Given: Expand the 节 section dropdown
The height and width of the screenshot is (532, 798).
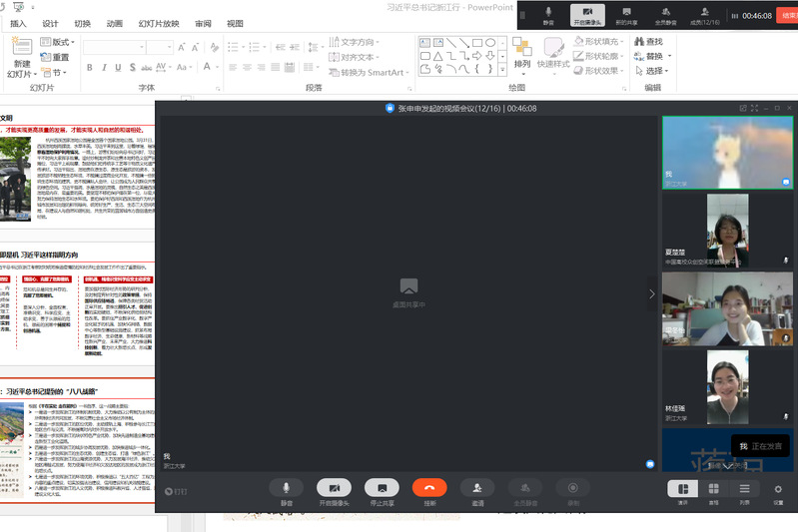Looking at the screenshot, I should click(54, 72).
